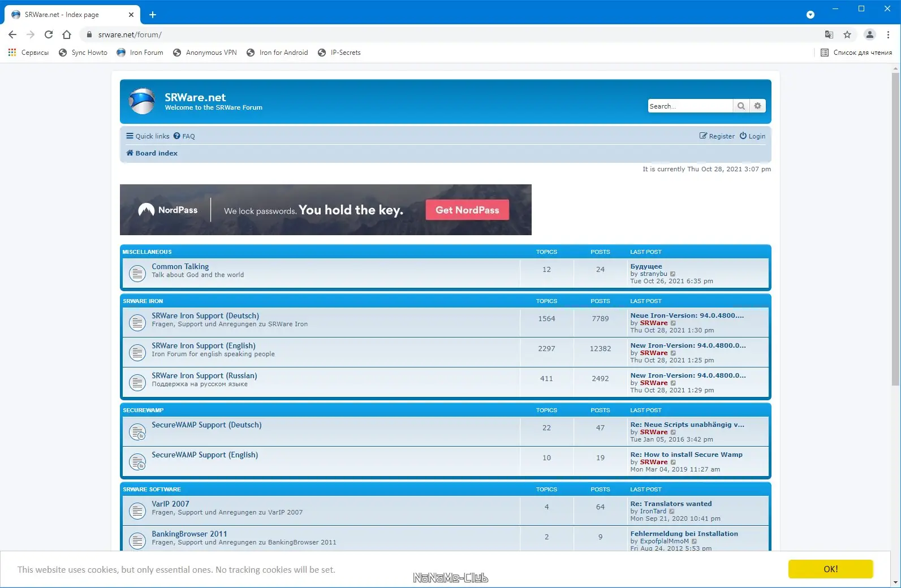The image size is (901, 588).
Task: Click the Login link
Action: pyautogui.click(x=752, y=136)
